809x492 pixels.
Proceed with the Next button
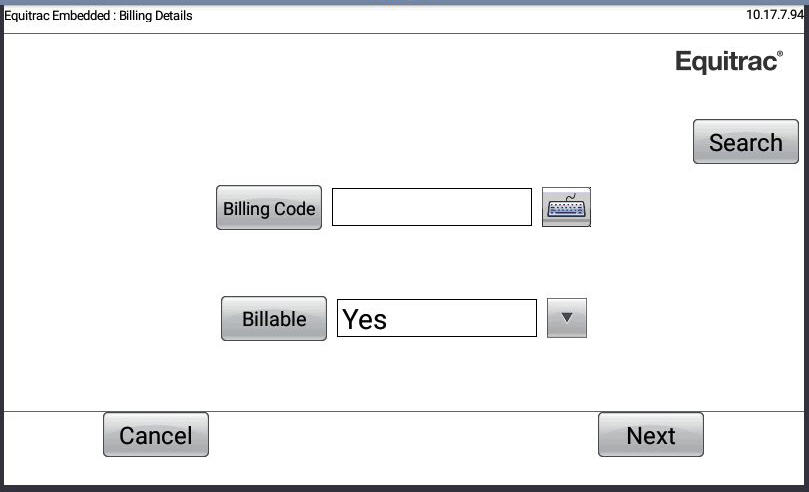[x=650, y=435]
